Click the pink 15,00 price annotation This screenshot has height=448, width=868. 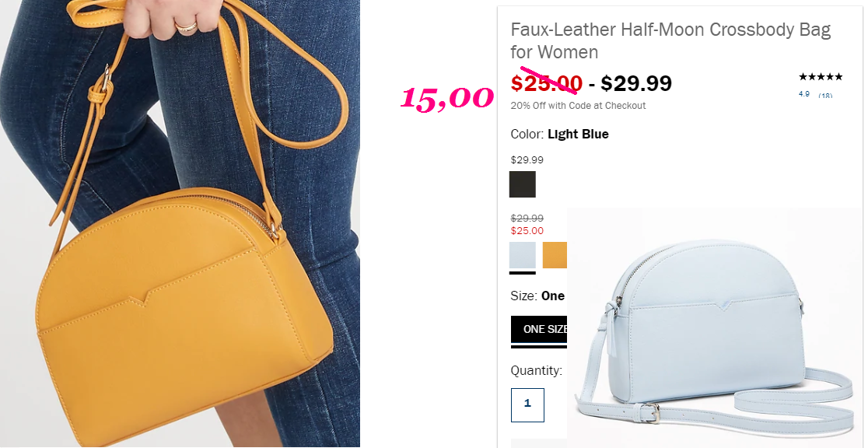point(446,98)
